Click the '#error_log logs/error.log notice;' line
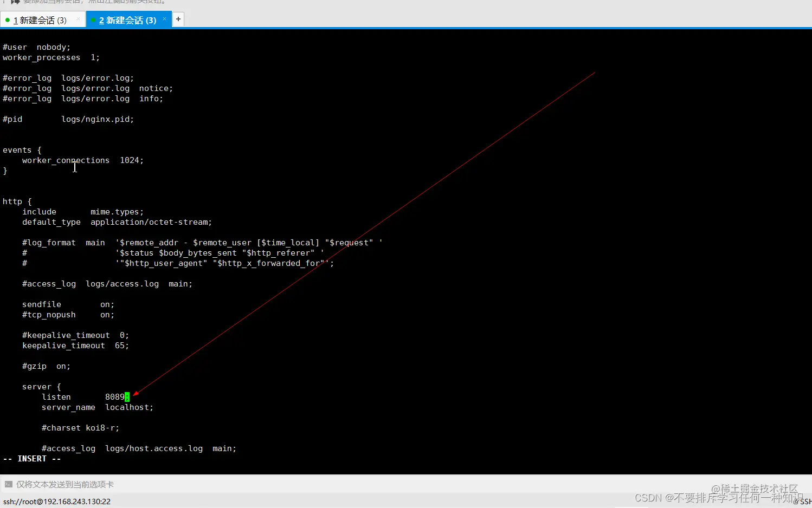The width and height of the screenshot is (812, 508). tap(88, 88)
